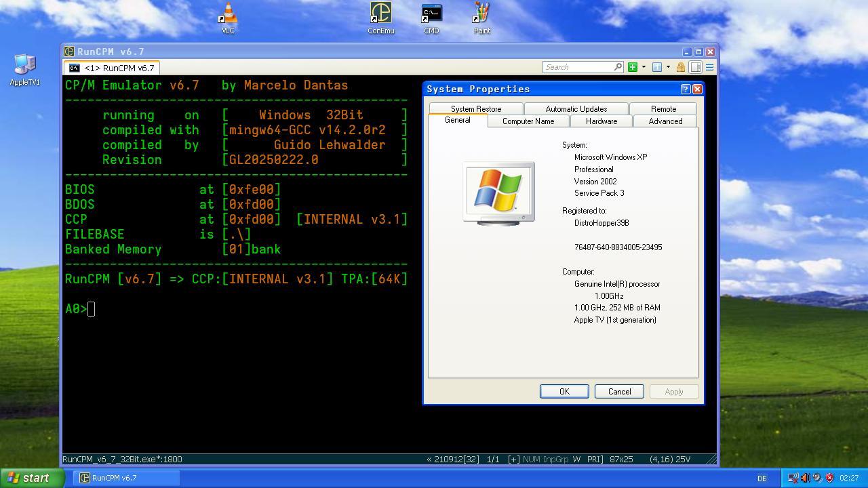Open the Advanced tab

[x=665, y=121]
